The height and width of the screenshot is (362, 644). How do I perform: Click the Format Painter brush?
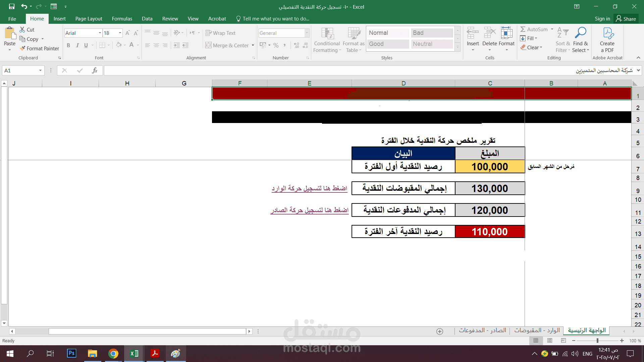click(22, 48)
